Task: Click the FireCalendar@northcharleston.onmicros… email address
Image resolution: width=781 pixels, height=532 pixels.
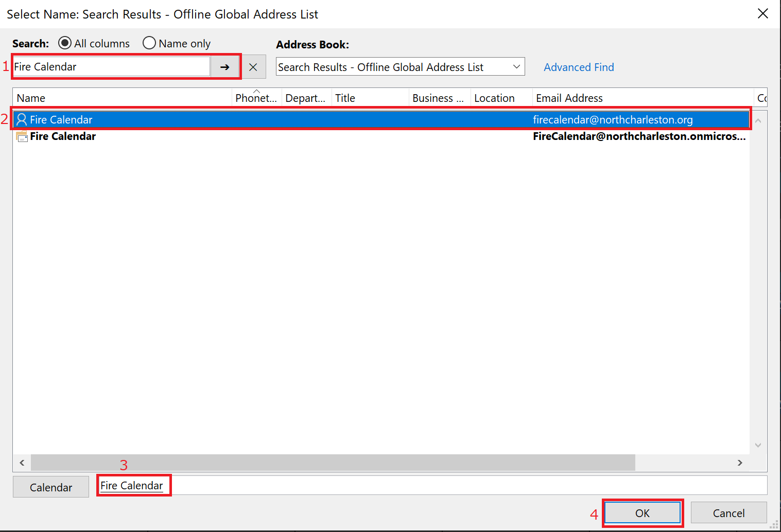Action: [639, 136]
